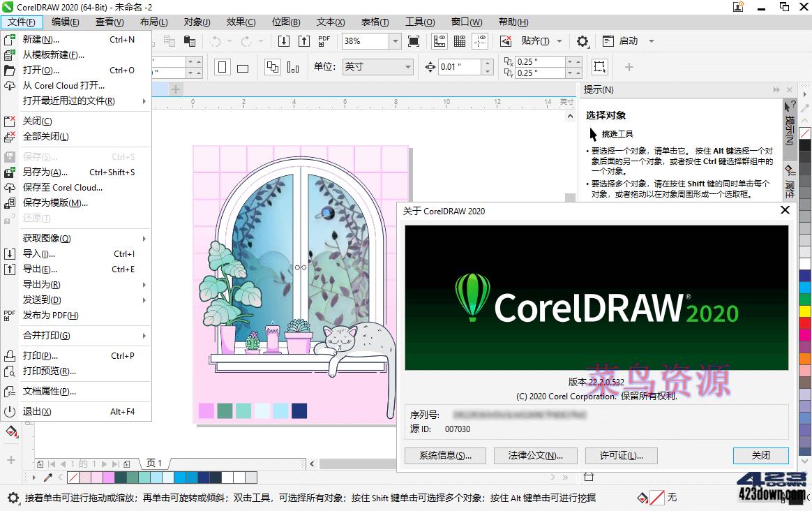Viewport: 812px width, 511px height.
Task: Expand the 贴齐 snapping dropdown
Action: (x=559, y=40)
